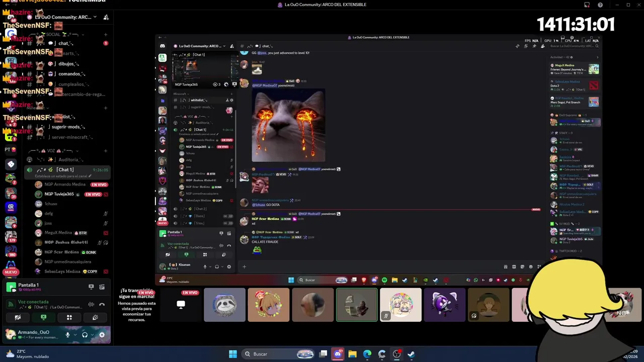Image resolution: width=644 pixels, height=362 pixels.
Task: Click the Discord inbox icon in title bar
Action: pyautogui.click(x=587, y=5)
